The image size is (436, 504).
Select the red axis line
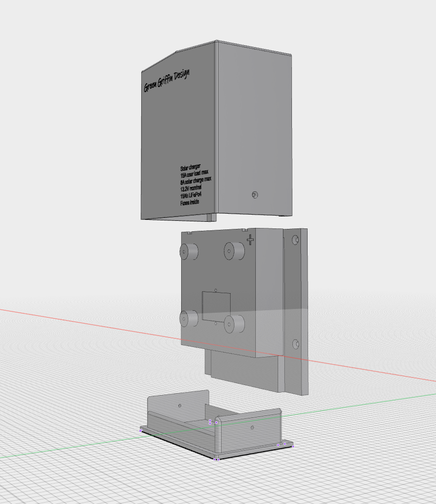pos(90,324)
